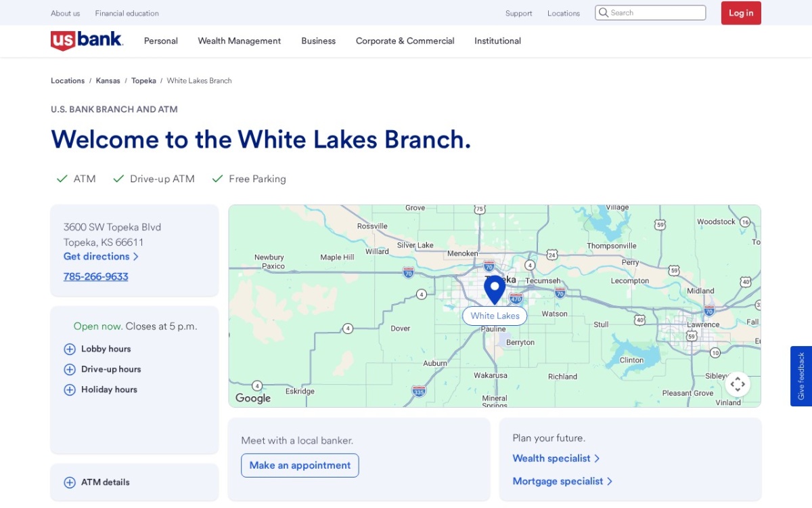Click the Support link
This screenshot has height=508, width=812.
click(519, 13)
